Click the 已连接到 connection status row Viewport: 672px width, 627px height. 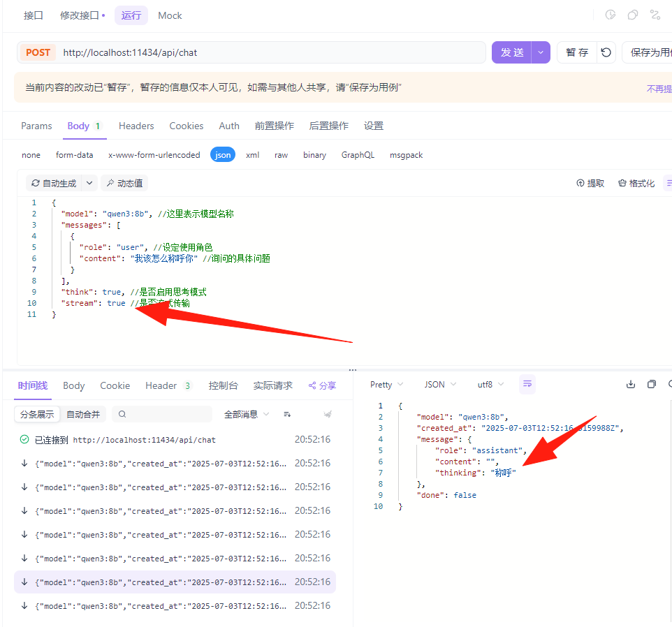click(x=175, y=439)
